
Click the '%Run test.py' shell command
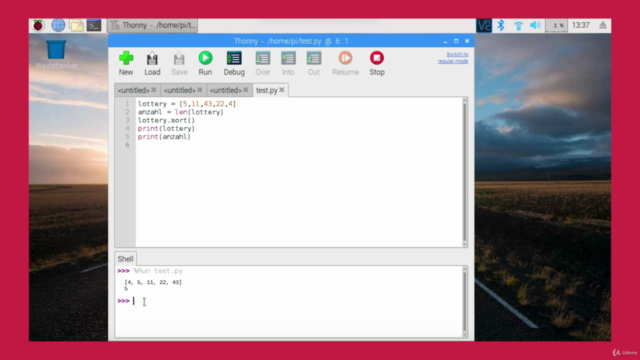point(158,271)
